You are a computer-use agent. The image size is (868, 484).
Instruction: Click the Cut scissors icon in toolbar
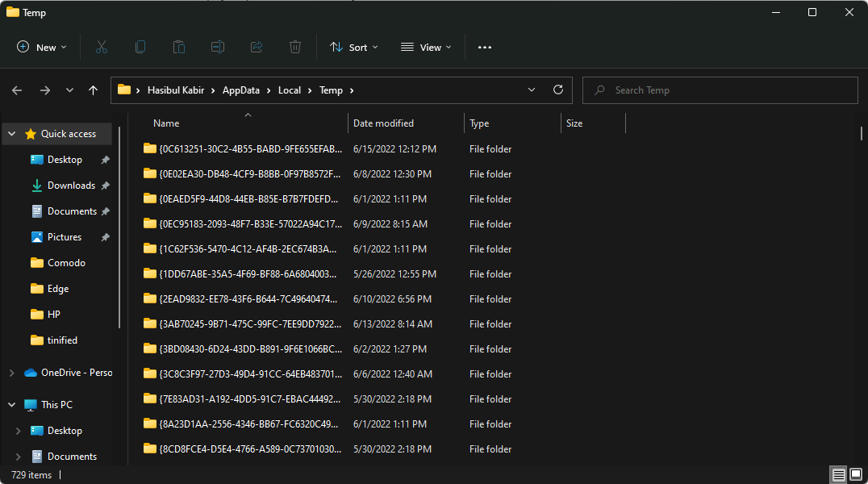102,48
